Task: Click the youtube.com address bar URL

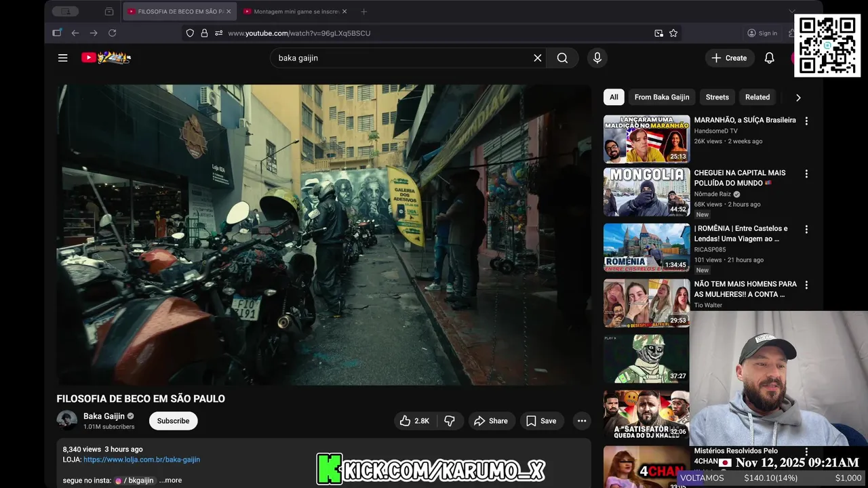Action: pos(299,33)
